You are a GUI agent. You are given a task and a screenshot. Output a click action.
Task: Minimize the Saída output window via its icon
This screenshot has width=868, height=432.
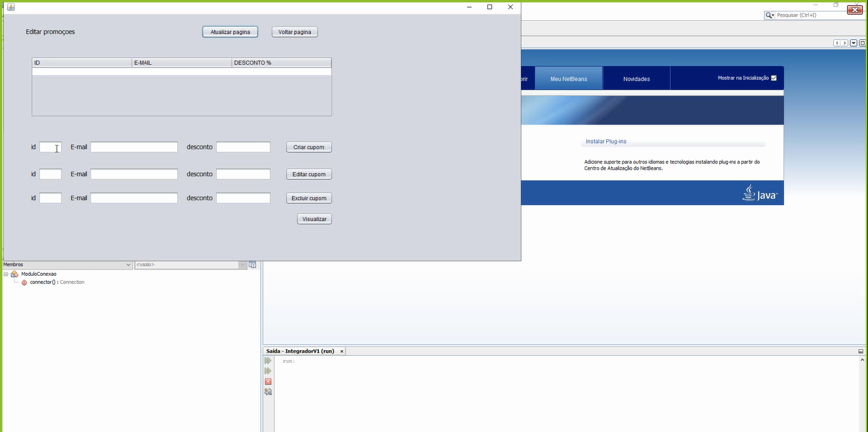click(859, 351)
